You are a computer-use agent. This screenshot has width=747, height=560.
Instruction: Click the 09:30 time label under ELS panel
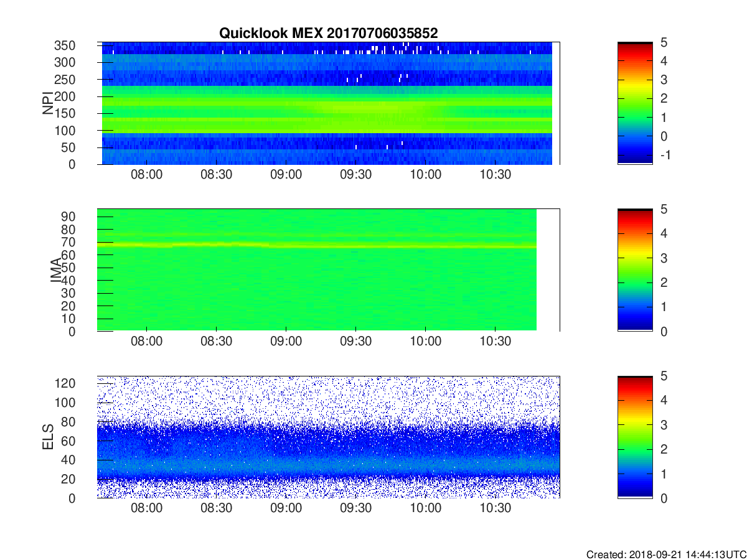(355, 508)
